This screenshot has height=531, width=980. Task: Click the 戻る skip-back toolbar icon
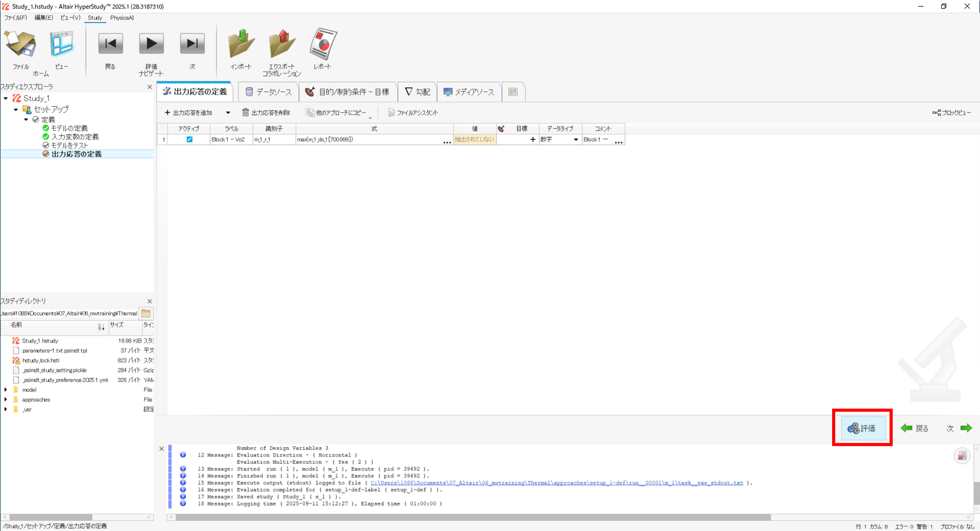[x=110, y=44]
